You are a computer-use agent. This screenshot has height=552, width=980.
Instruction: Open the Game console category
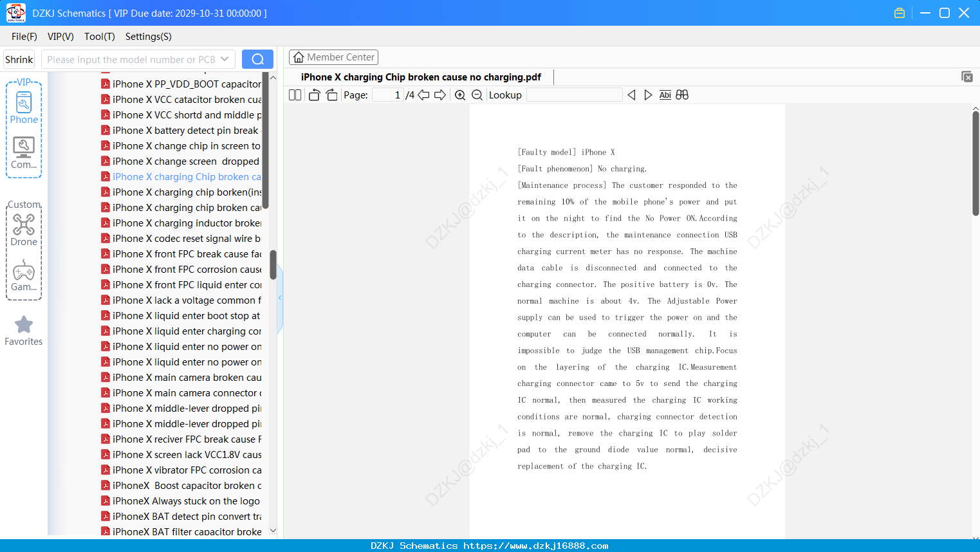click(x=24, y=275)
